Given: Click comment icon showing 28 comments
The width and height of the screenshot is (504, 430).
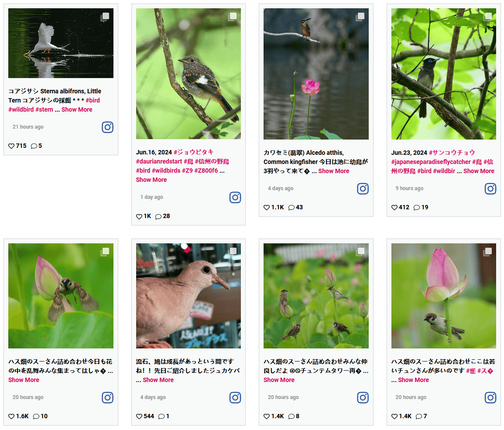Looking at the screenshot, I should pyautogui.click(x=158, y=216).
